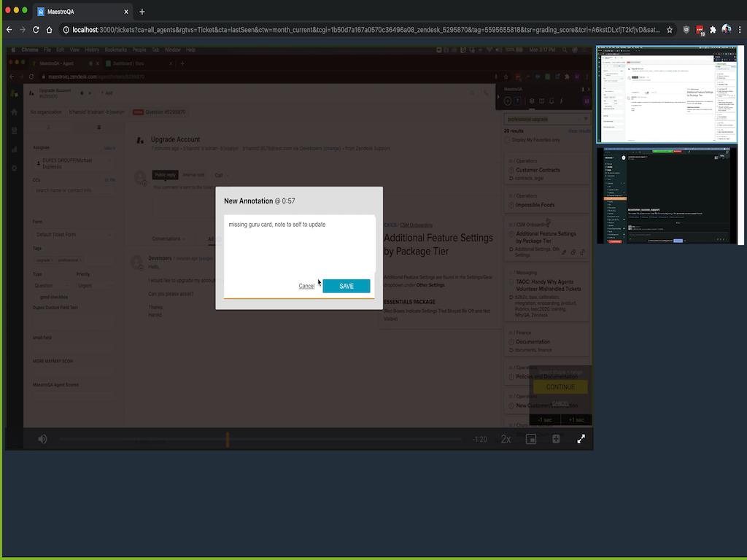Toggle the bookmark star in the address bar
This screenshot has height=560, width=747.
(x=668, y=30)
